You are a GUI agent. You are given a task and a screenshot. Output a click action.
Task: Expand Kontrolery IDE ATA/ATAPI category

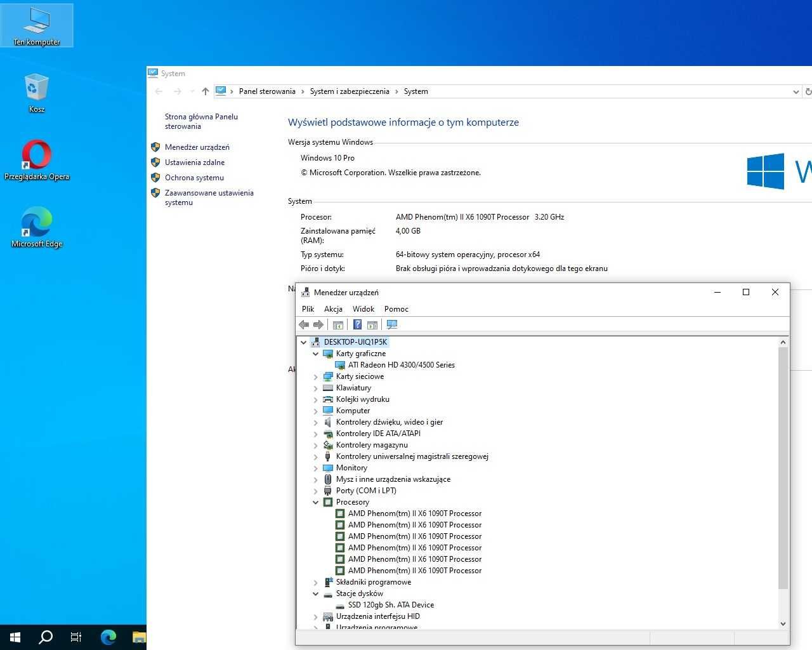click(x=316, y=434)
